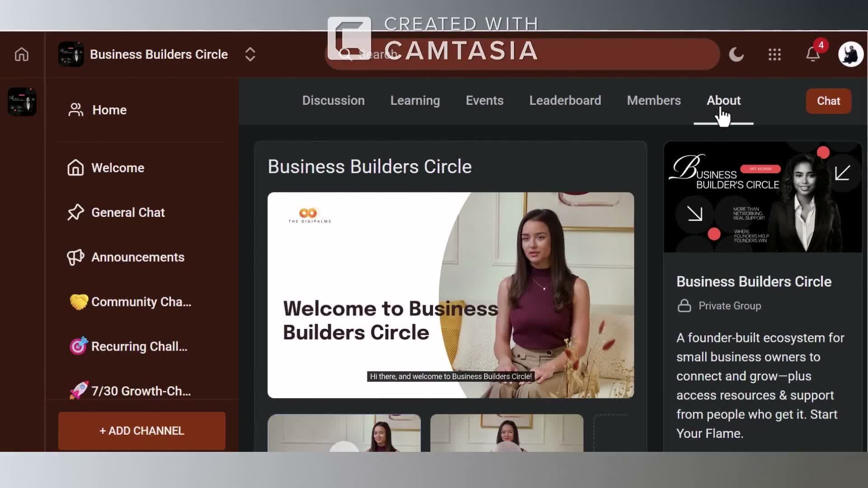Screen dimensions: 868x488
Task: Click the + ADD CHANNEL button
Action: [x=142, y=431]
